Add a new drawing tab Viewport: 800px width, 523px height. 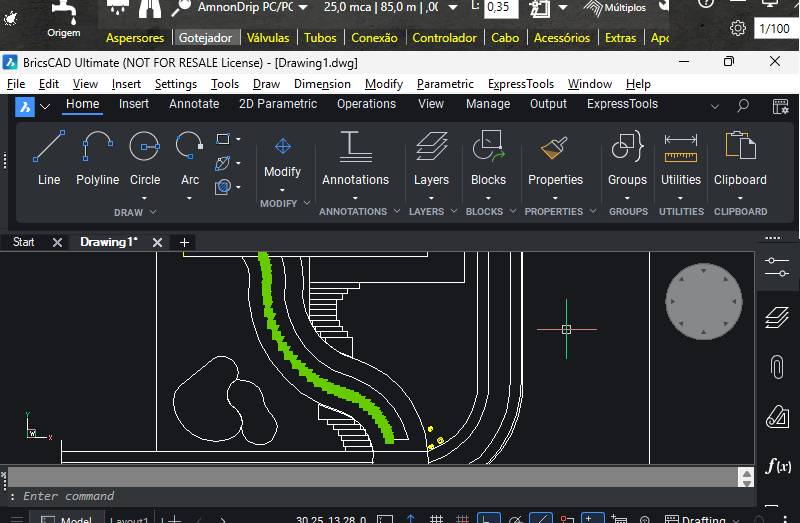(184, 242)
